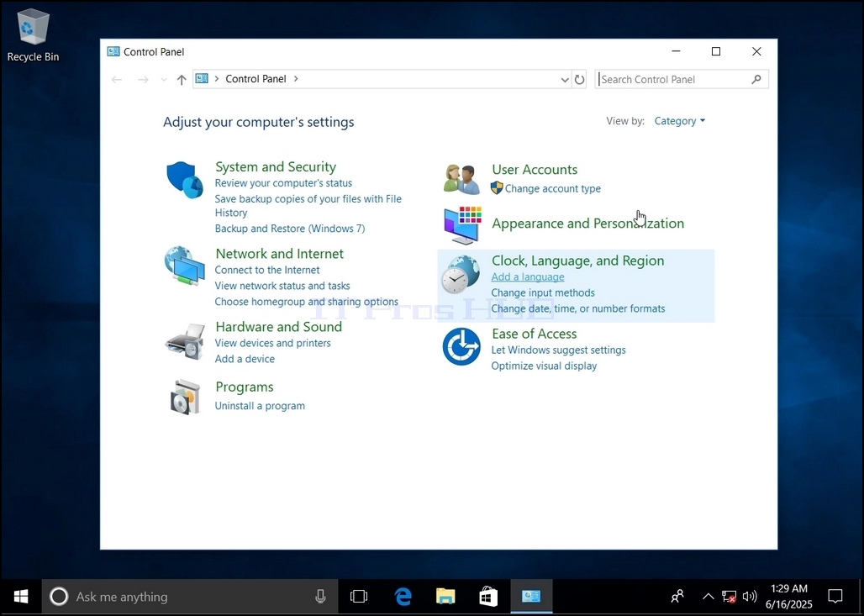The image size is (864, 616).
Task: Open Clock, Language, and Region globe-clock icon
Action: (461, 274)
